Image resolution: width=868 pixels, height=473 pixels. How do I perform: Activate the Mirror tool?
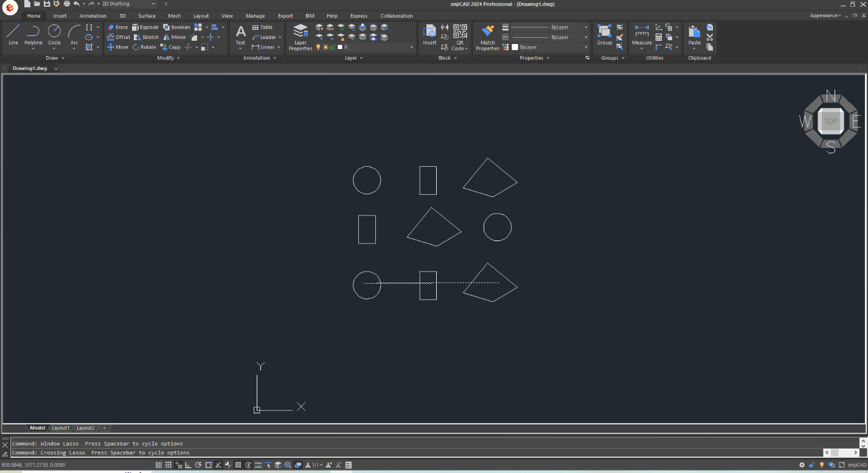pyautogui.click(x=175, y=37)
